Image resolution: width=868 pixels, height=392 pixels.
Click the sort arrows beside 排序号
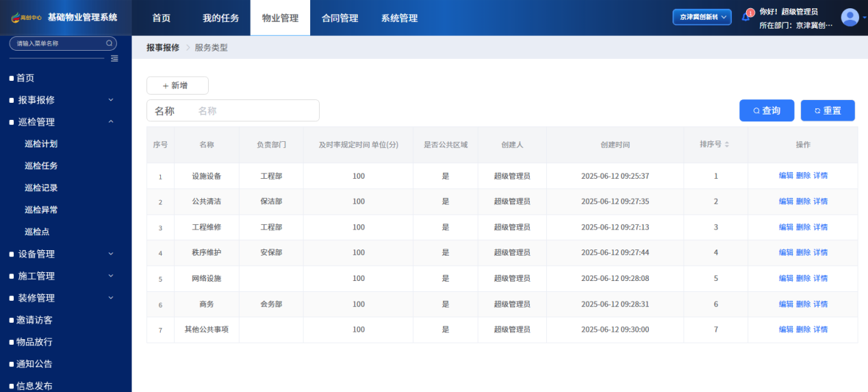727,145
